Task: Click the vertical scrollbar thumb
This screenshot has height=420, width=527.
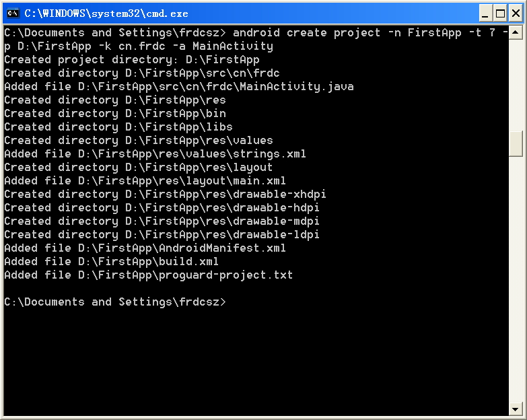Action: click(516, 144)
